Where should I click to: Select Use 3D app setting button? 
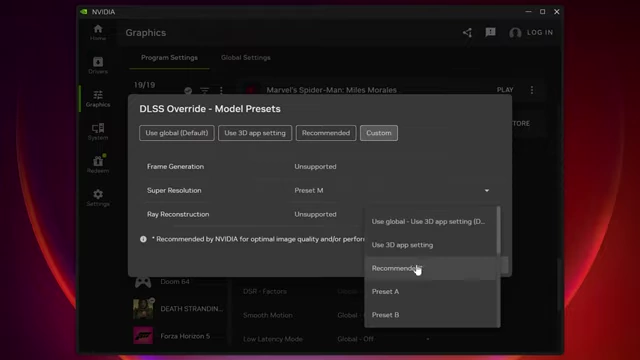tap(255, 133)
